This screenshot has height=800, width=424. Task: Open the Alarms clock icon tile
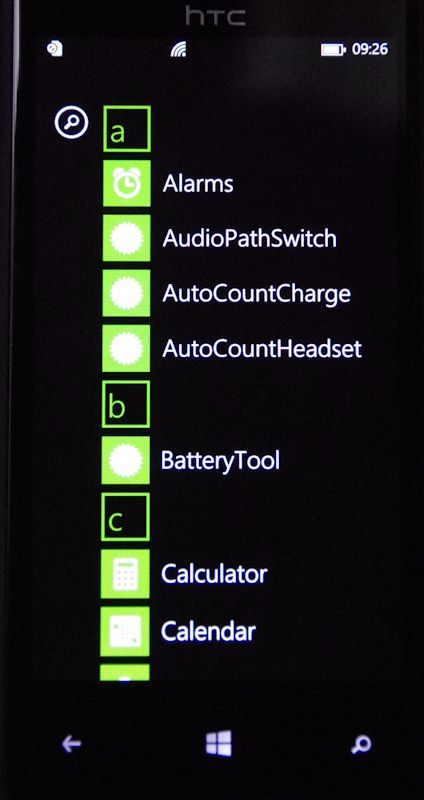(x=127, y=183)
